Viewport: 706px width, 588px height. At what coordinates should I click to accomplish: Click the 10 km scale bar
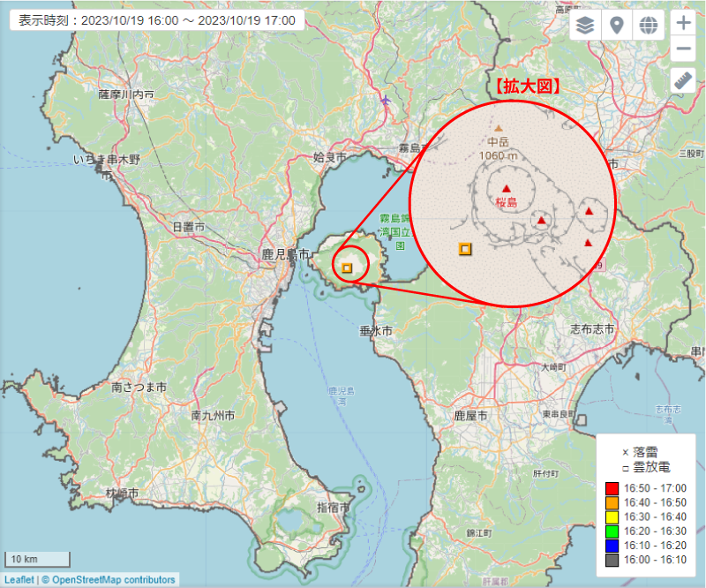pos(37,559)
